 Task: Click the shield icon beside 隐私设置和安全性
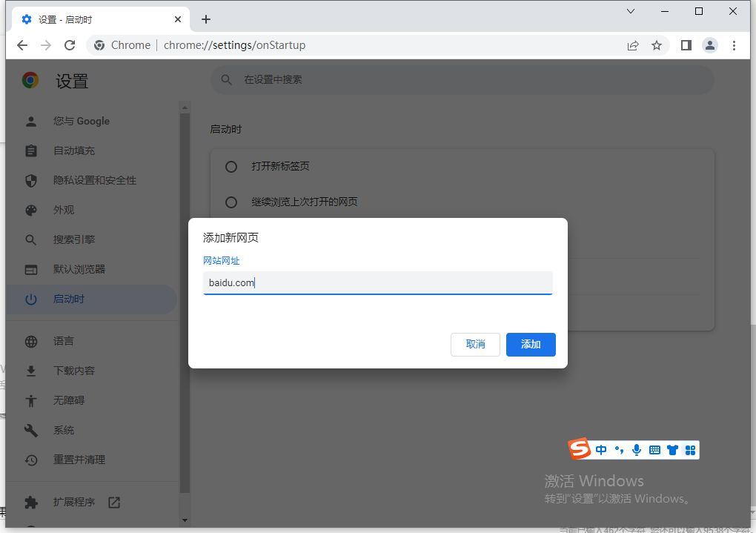31,180
